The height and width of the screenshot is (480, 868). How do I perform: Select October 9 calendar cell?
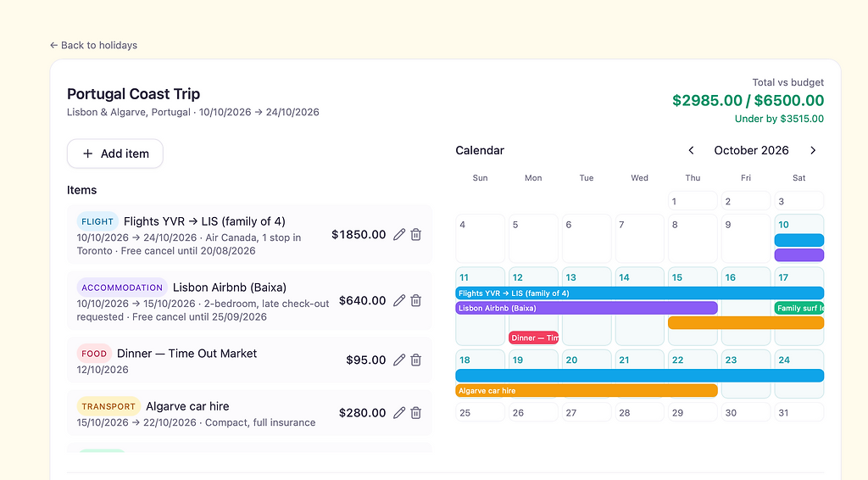point(746,238)
